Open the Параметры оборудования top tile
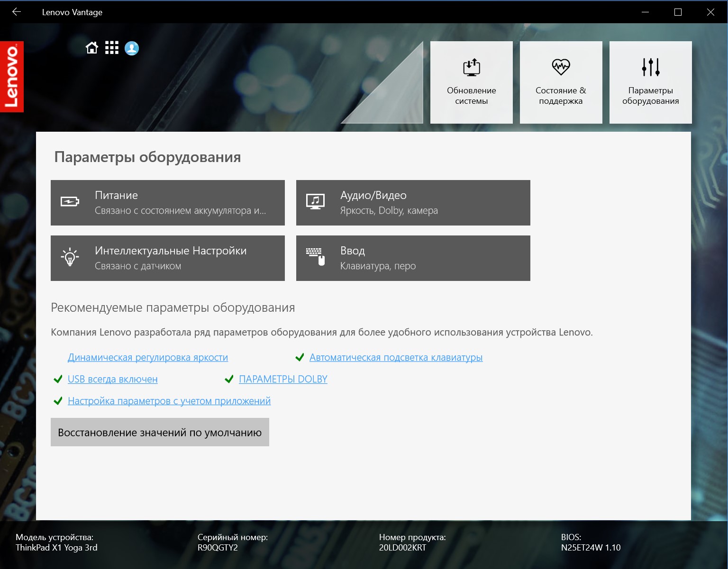 point(650,82)
